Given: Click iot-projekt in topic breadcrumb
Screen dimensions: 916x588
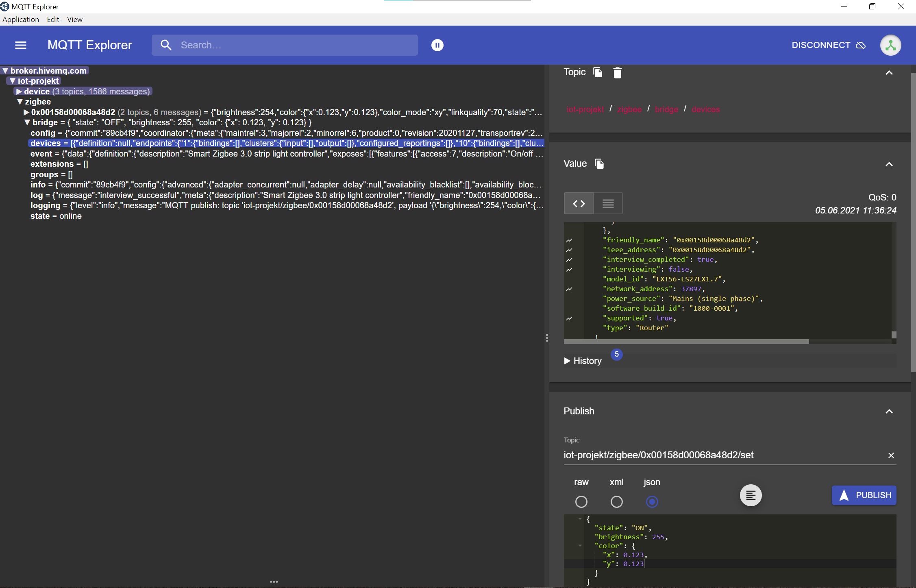Looking at the screenshot, I should (585, 109).
